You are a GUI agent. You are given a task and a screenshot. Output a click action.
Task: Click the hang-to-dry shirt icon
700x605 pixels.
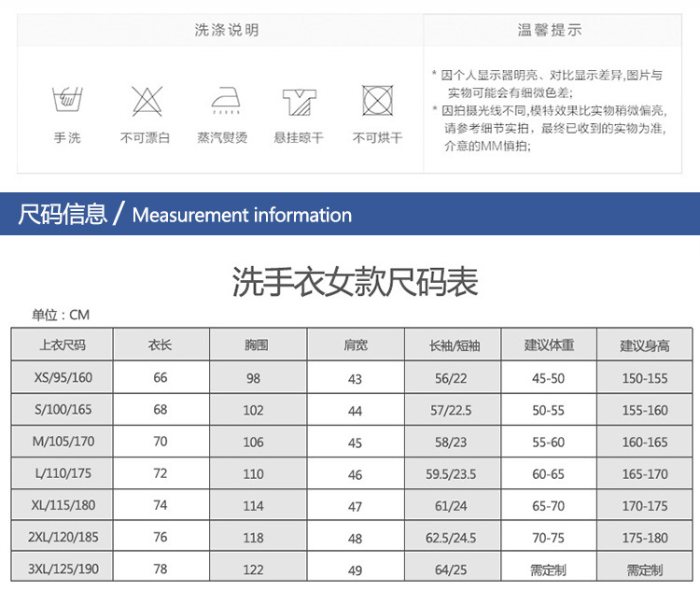[x=299, y=100]
